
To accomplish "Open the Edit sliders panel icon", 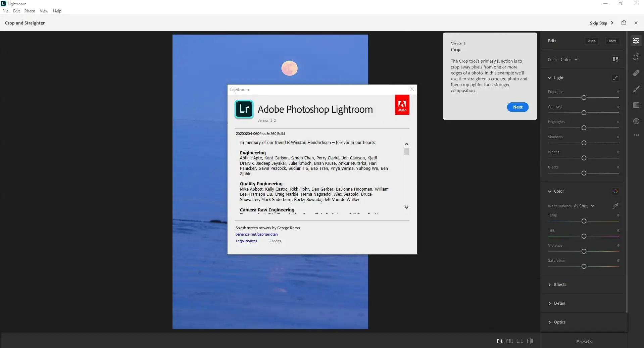I will coord(636,41).
